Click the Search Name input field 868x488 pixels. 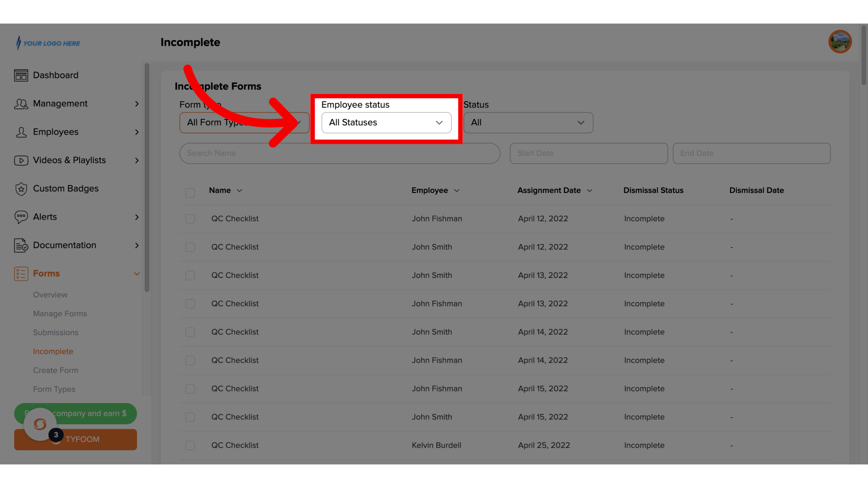coord(339,154)
